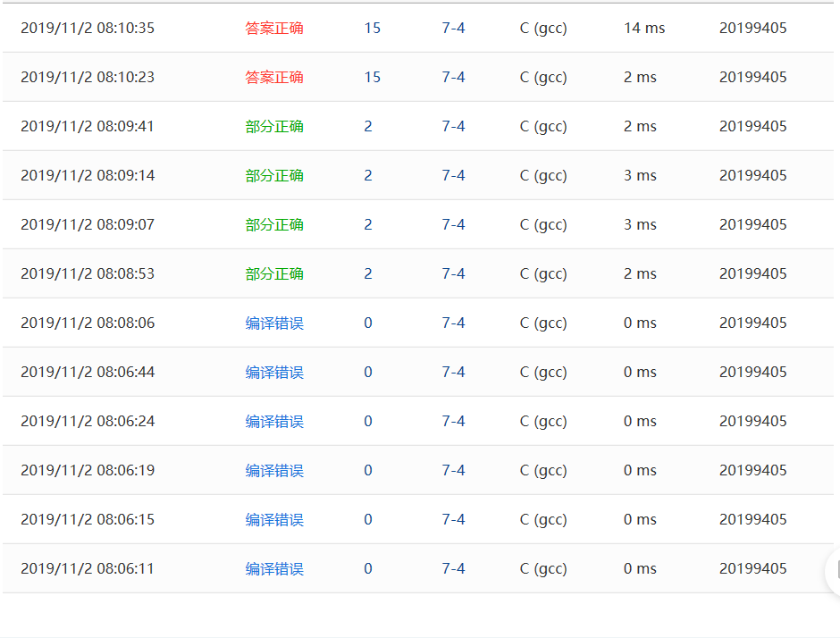The image size is (840, 638).
Task: Click 2 ms runtime in 08:10:23 row
Action: [x=640, y=77]
